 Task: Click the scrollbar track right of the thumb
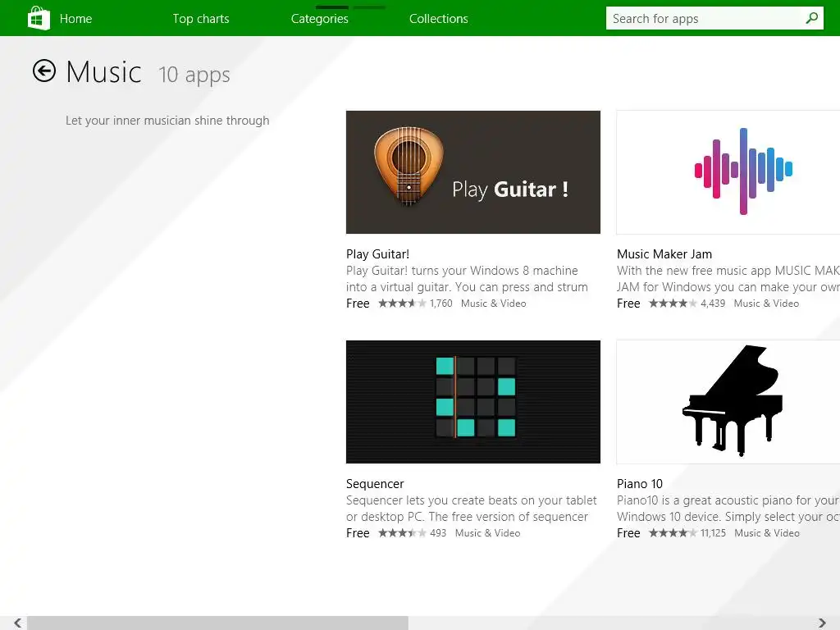click(x=612, y=623)
